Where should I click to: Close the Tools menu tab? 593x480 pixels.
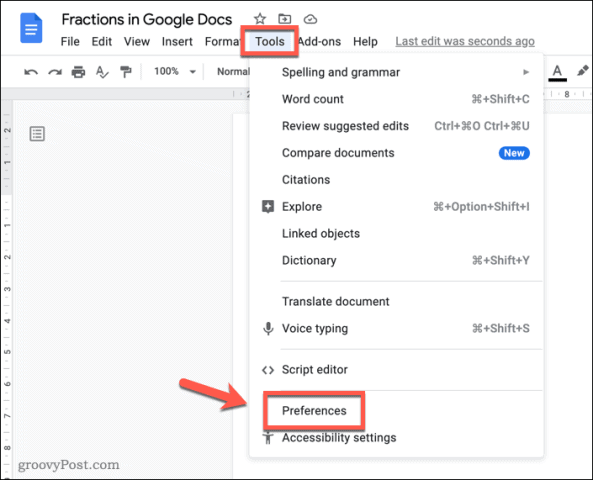(x=270, y=41)
